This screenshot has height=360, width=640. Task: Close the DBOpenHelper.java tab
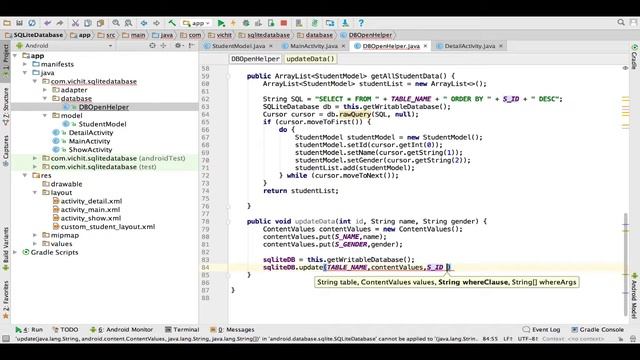[x=425, y=46]
